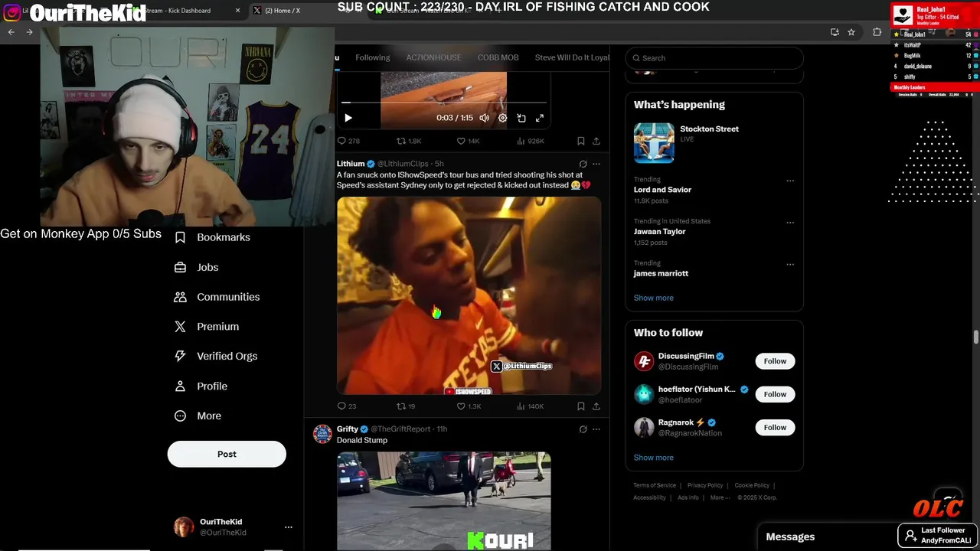Screen dimensions: 980x551
Task: Switch to the Steve Will Do It Loyal tab
Action: (572, 57)
